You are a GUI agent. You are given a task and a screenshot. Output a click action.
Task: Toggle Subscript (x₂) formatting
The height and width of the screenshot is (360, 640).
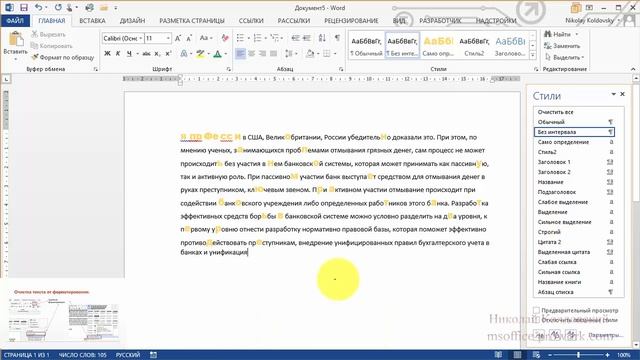(x=157, y=53)
